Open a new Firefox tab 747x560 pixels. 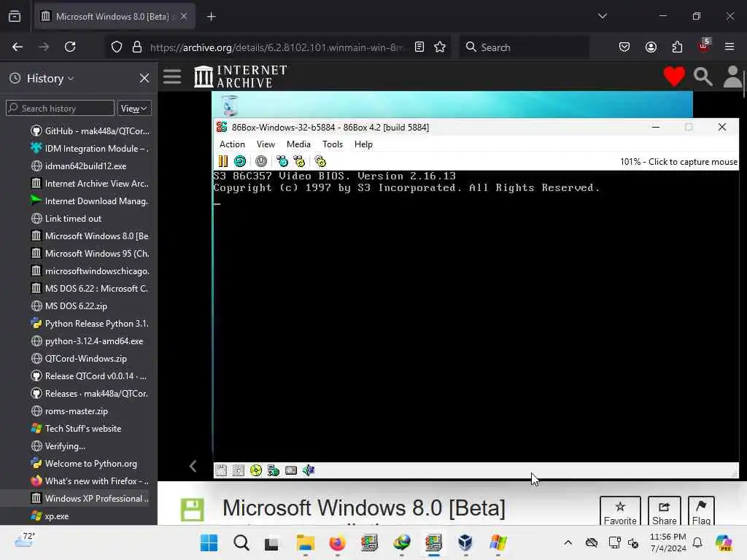(x=211, y=17)
